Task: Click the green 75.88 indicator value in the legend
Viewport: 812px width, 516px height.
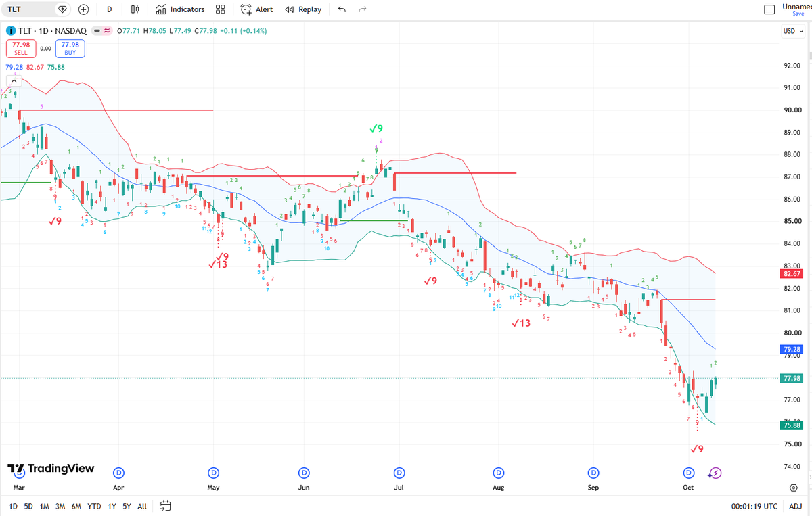Action: click(x=57, y=68)
